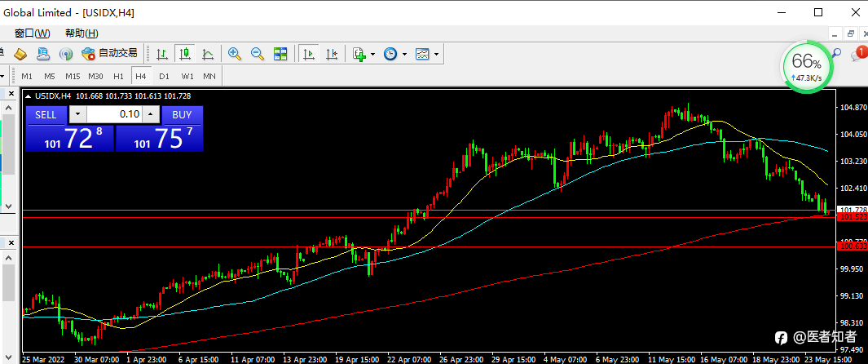Close the lower left side panel
This screenshot has height=364, width=868.
pyautogui.click(x=11, y=242)
